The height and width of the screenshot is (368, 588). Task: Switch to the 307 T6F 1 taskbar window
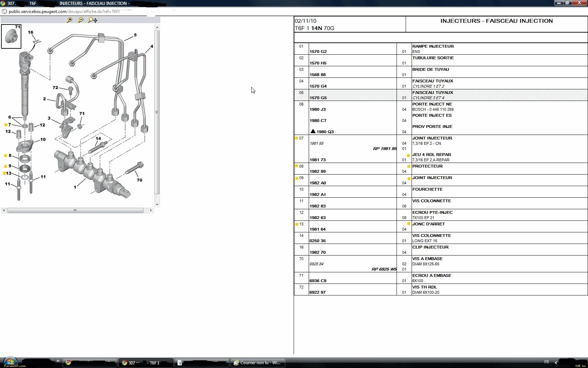pyautogui.click(x=146, y=363)
